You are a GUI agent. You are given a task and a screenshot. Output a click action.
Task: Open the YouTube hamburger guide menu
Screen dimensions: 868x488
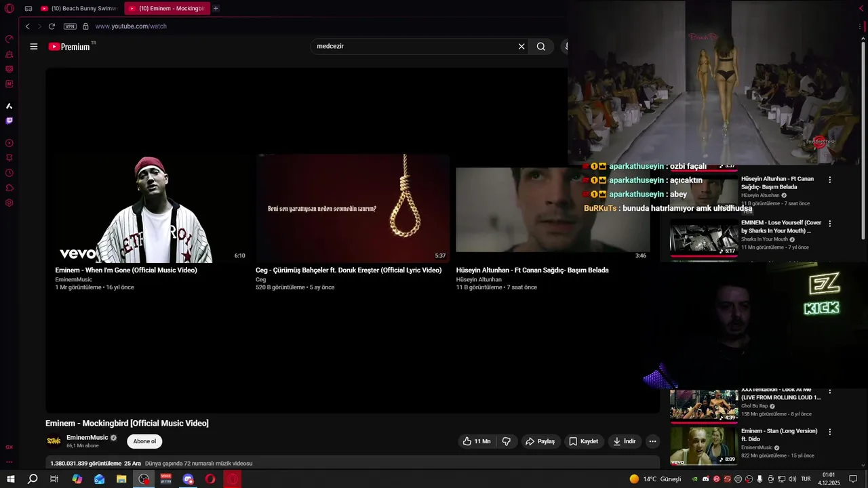pyautogui.click(x=34, y=47)
